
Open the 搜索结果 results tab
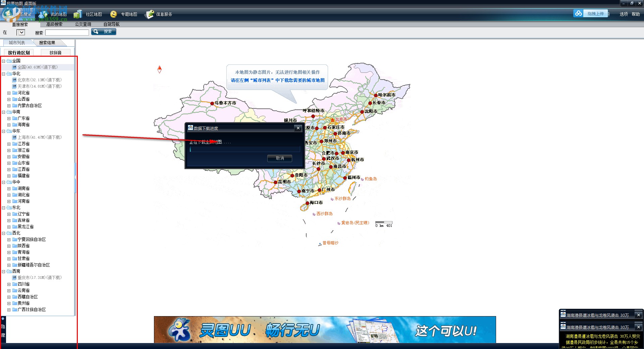tap(47, 43)
